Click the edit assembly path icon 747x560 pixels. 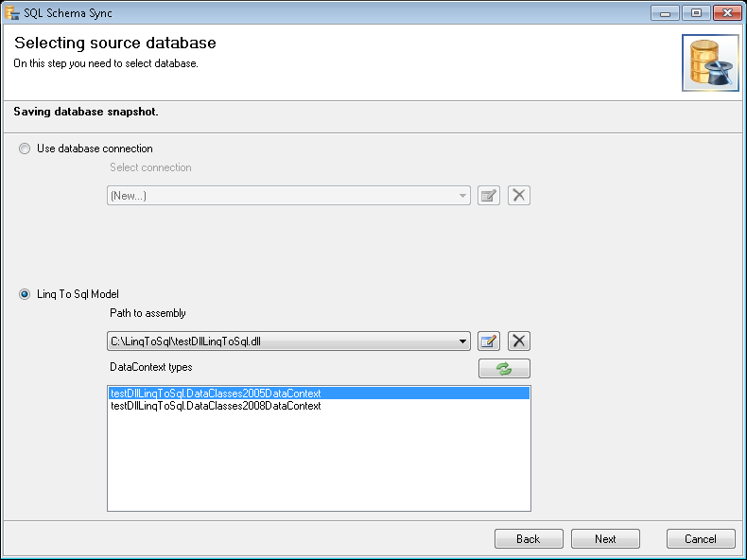click(489, 341)
